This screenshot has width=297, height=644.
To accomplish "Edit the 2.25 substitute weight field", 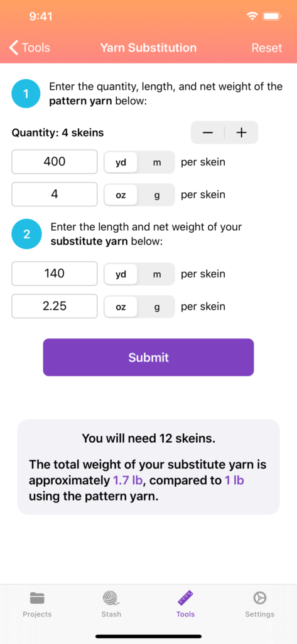I will [x=55, y=306].
